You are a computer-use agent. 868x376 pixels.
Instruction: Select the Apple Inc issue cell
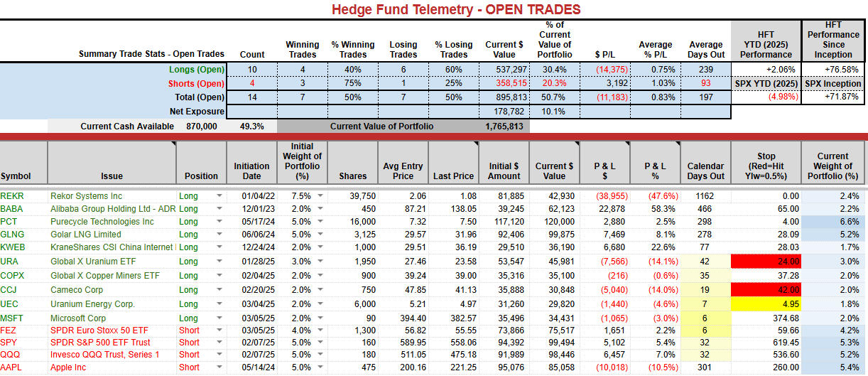click(x=112, y=367)
